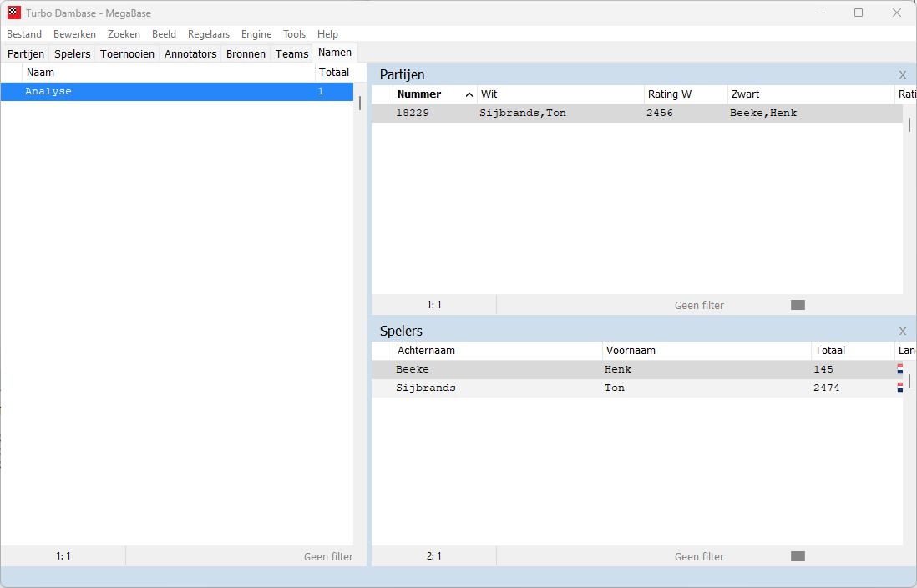Click first name Ton in Spelers

(x=615, y=388)
